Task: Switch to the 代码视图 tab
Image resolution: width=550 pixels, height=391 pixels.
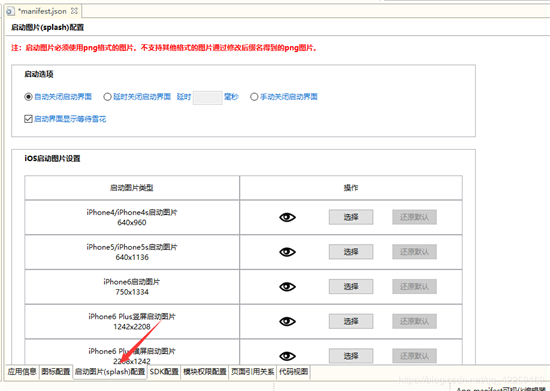Action: (x=293, y=372)
